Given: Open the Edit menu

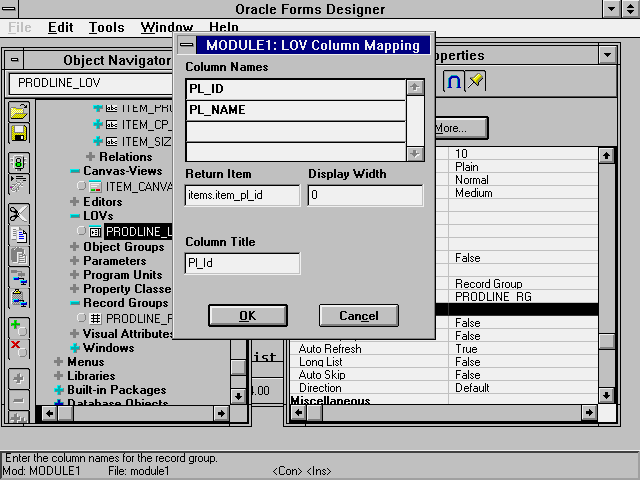Looking at the screenshot, I should pyautogui.click(x=60, y=28).
